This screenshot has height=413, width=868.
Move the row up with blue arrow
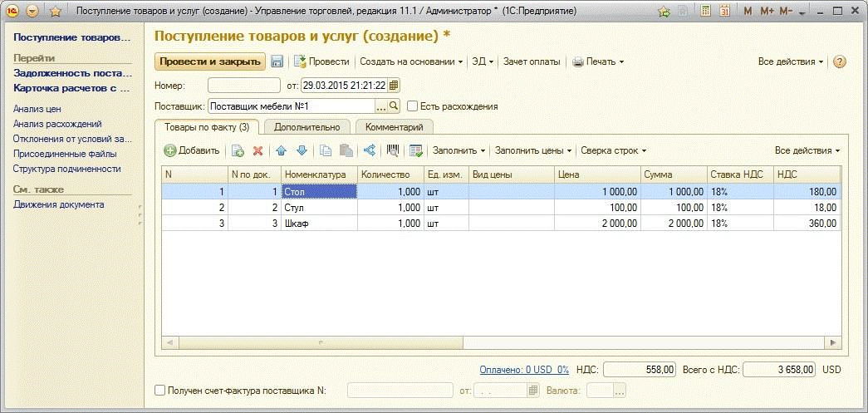281,150
